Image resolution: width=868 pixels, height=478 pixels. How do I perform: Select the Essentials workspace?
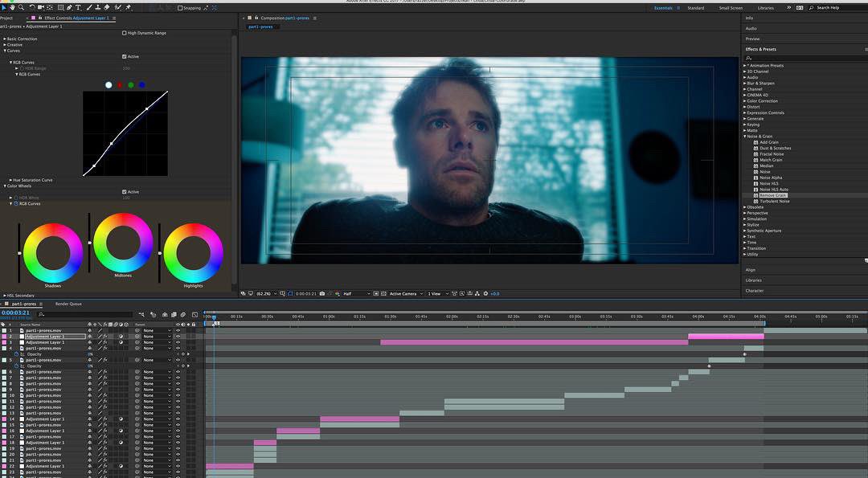pyautogui.click(x=663, y=8)
